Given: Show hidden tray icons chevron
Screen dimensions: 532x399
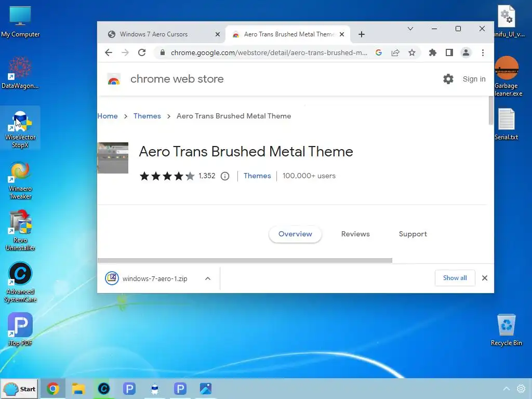Looking at the screenshot, I should tap(506, 389).
